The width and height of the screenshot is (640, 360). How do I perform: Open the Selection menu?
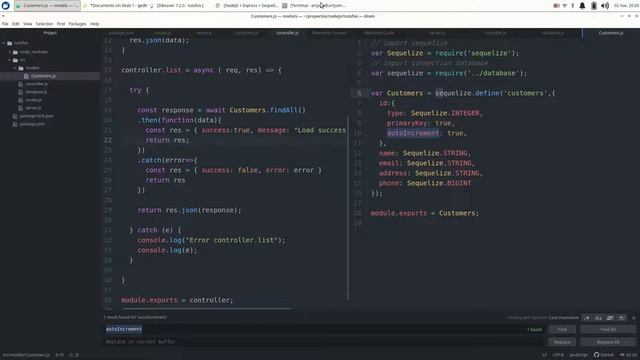tap(44, 24)
